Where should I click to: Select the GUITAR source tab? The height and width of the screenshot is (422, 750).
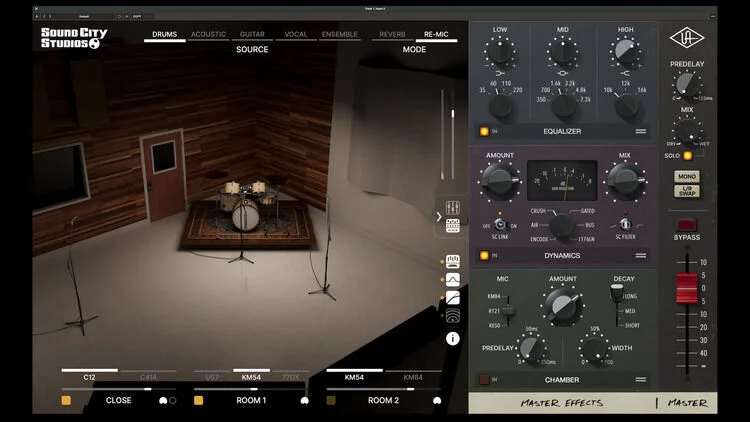click(x=252, y=35)
